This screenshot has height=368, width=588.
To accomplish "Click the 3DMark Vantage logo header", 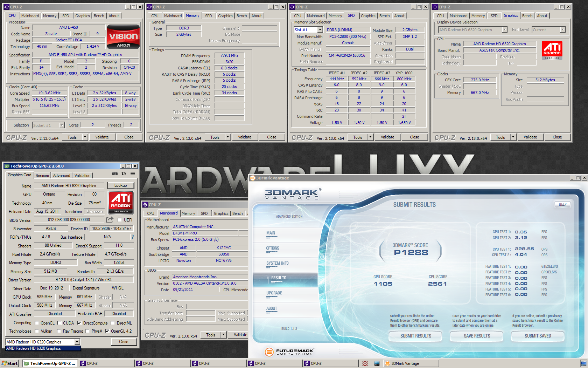I will (293, 194).
